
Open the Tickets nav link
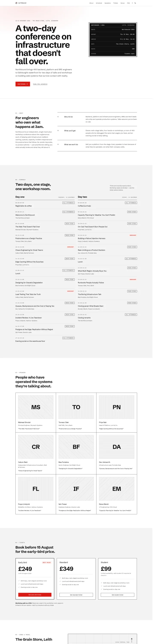tap(115, 3)
